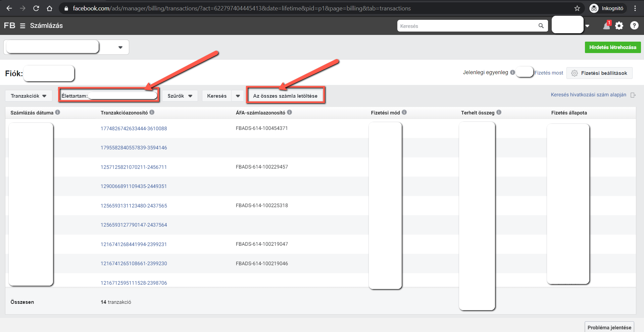Open transaction 1774826742633444-3610088
This screenshot has width=644, height=332.
pos(134,129)
